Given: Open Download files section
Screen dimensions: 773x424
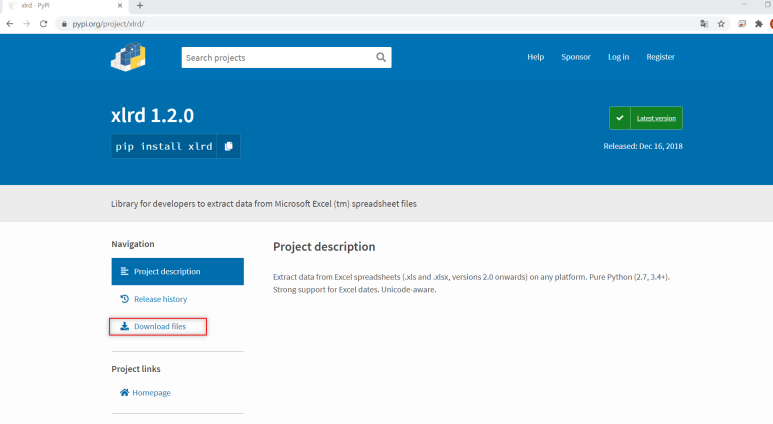Looking at the screenshot, I should pyautogui.click(x=158, y=326).
